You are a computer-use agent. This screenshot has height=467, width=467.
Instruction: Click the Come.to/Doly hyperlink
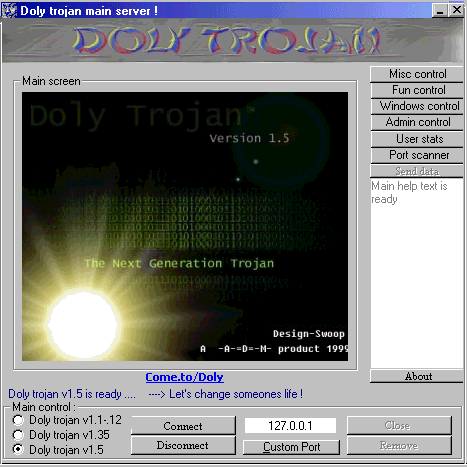(x=184, y=377)
